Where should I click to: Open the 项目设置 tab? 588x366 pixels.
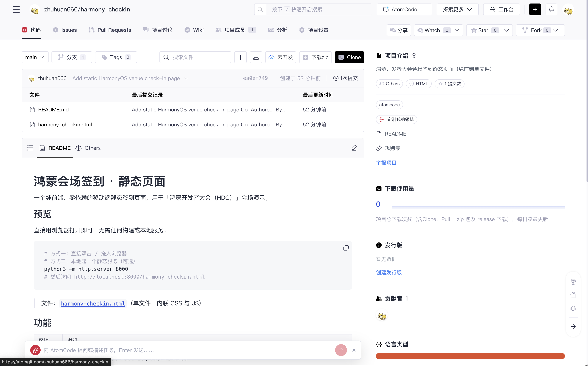[314, 30]
